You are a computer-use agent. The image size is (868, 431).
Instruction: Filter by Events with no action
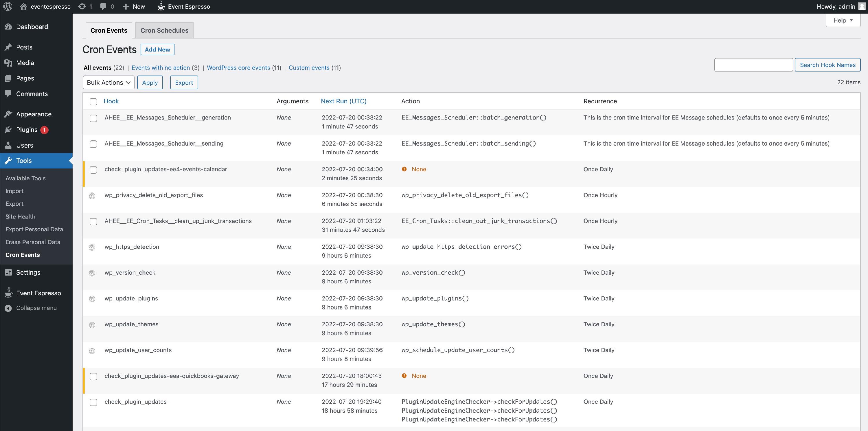pos(160,68)
